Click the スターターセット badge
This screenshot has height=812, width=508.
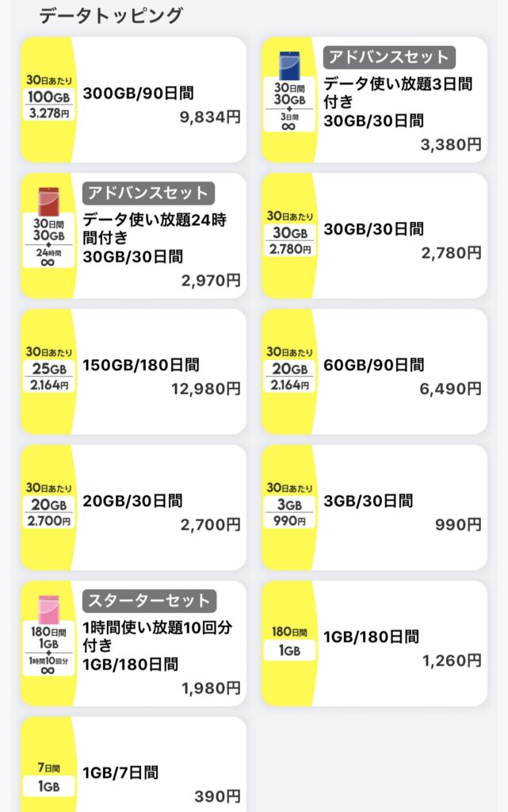[x=150, y=601]
